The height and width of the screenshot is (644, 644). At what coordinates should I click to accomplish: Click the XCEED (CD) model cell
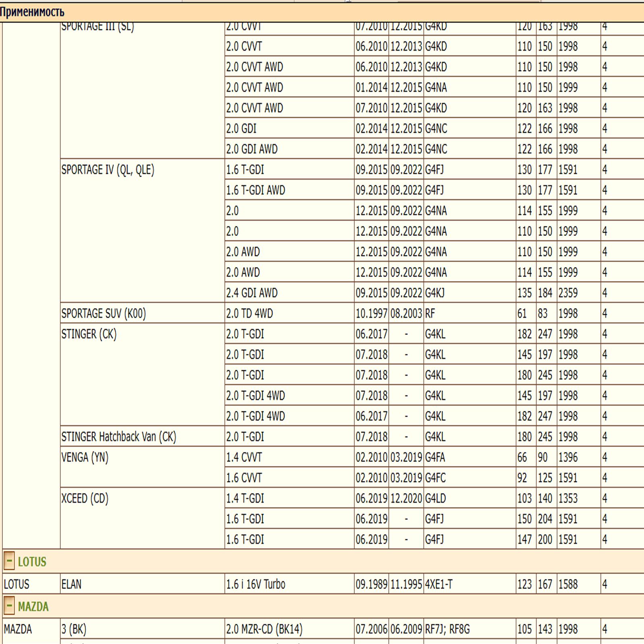coord(85,498)
